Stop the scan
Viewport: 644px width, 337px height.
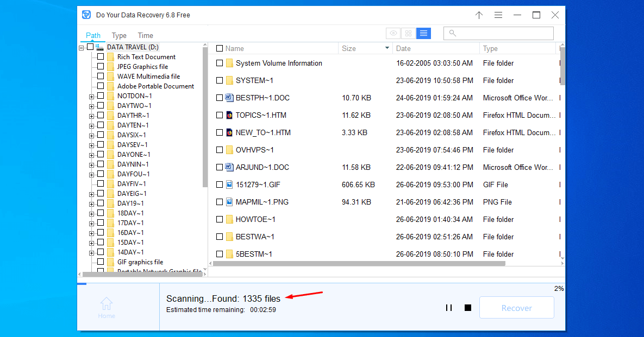click(468, 308)
